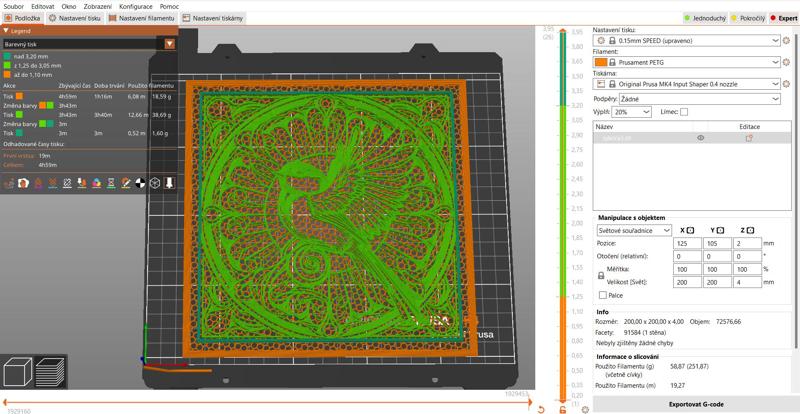
Task: Click the Y axis mirror icon
Action: pos(719,231)
